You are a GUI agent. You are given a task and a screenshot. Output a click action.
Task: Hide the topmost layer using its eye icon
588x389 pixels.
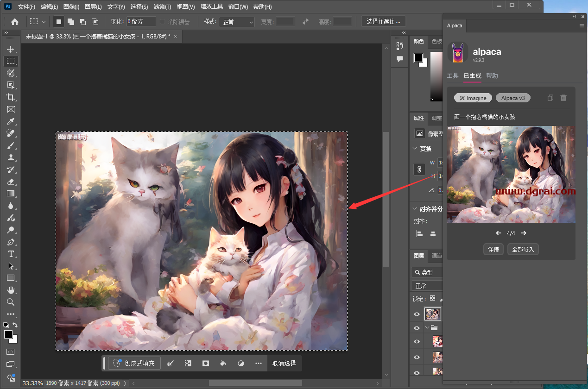[x=417, y=314]
